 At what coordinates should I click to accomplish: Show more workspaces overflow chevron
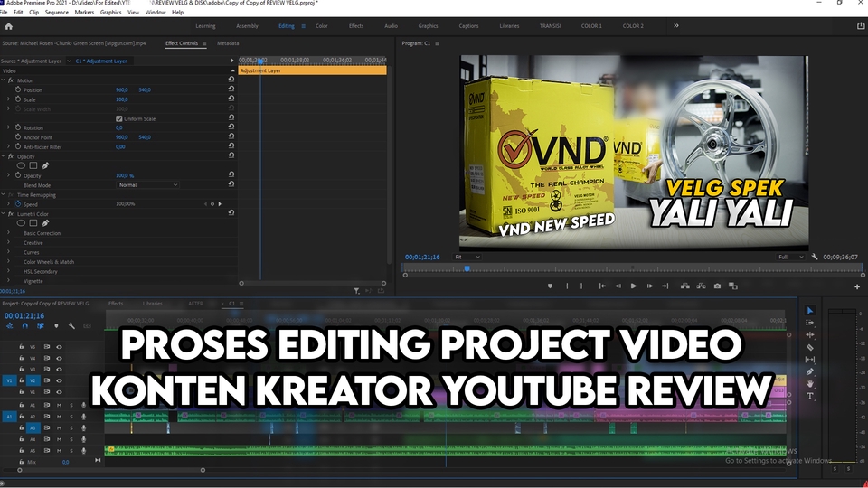[x=676, y=25]
